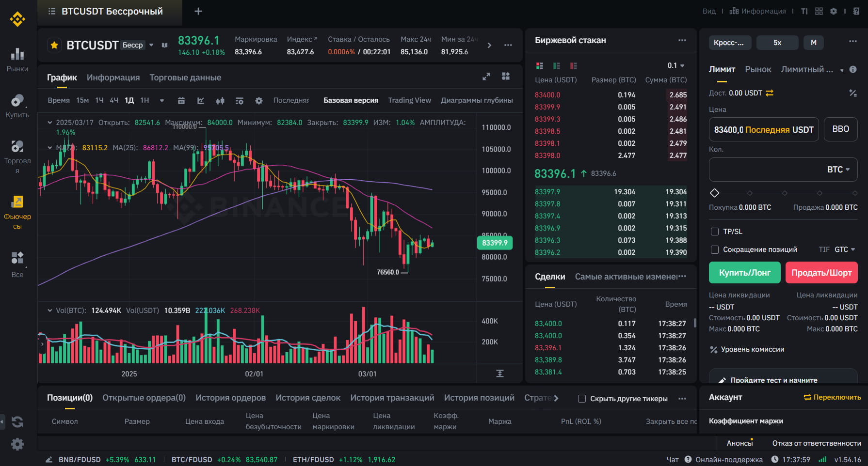The width and height of the screenshot is (868, 466).
Task: Open the chart toolbar gear settings
Action: pyautogui.click(x=259, y=101)
